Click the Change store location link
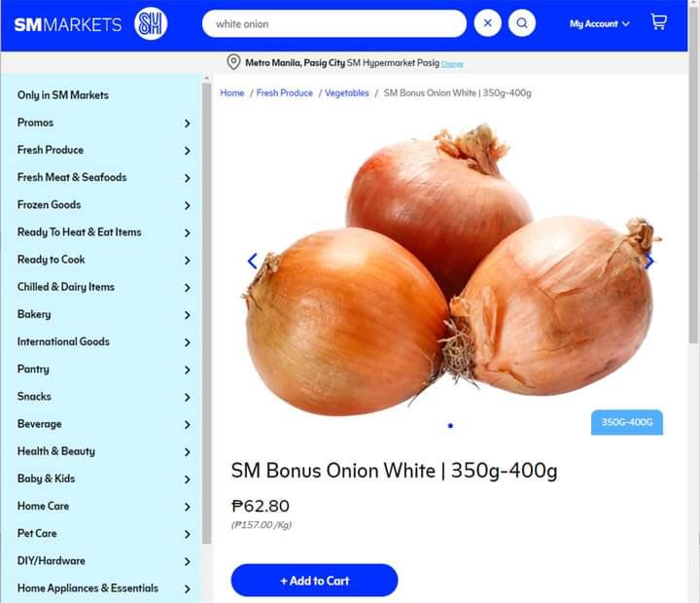This screenshot has width=700, height=603. tap(452, 64)
